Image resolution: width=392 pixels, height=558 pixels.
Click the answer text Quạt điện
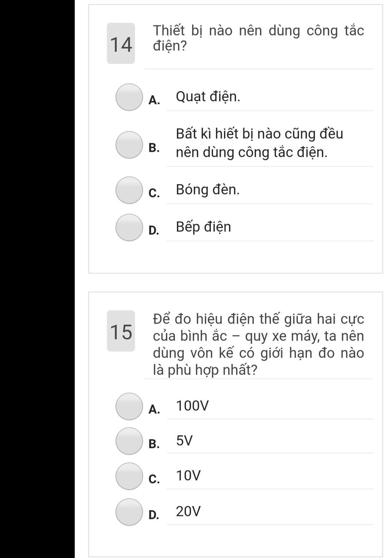(208, 97)
